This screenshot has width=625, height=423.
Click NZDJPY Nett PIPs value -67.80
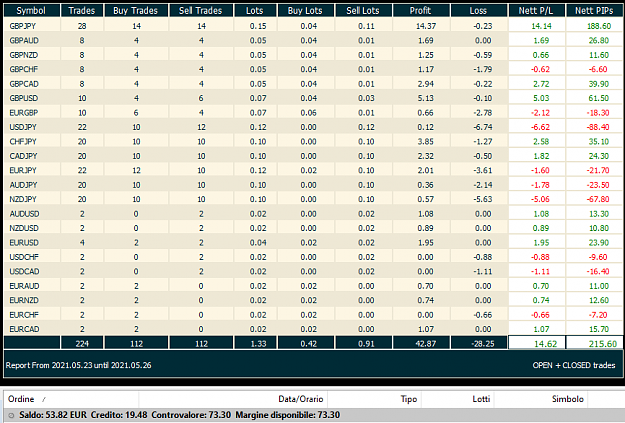click(x=597, y=199)
